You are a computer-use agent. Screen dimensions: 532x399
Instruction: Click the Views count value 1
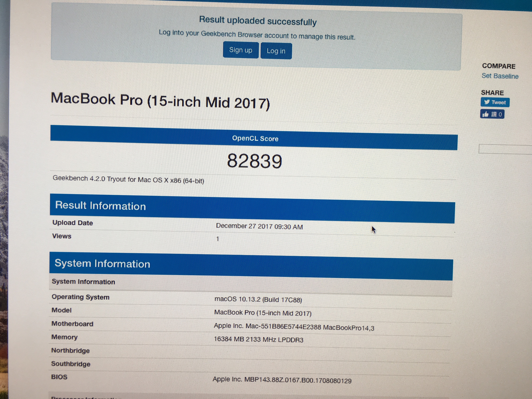pos(218,239)
